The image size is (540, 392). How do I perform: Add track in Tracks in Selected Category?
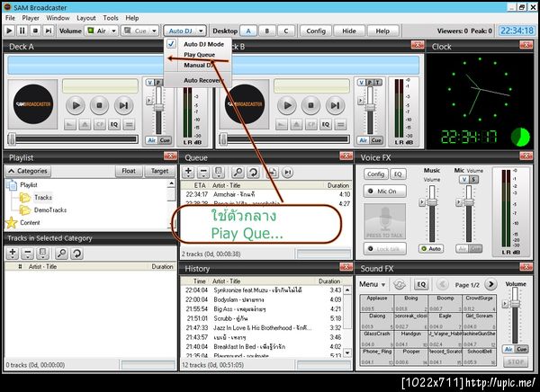[13, 254]
